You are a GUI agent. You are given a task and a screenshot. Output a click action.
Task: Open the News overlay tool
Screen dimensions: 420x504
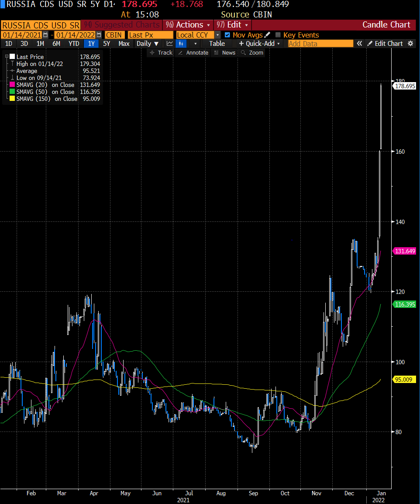(x=224, y=53)
